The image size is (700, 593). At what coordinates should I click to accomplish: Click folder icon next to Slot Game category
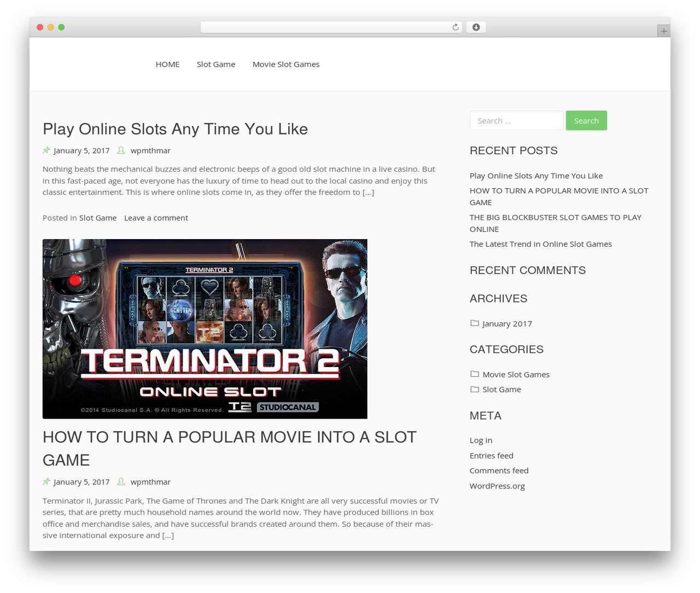474,389
